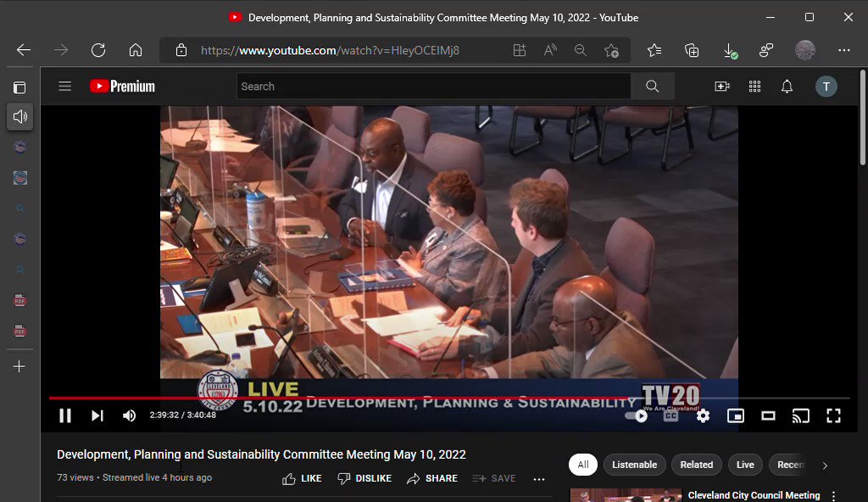This screenshot has height=502, width=868.
Task: Enter full screen mode
Action: coord(833,416)
